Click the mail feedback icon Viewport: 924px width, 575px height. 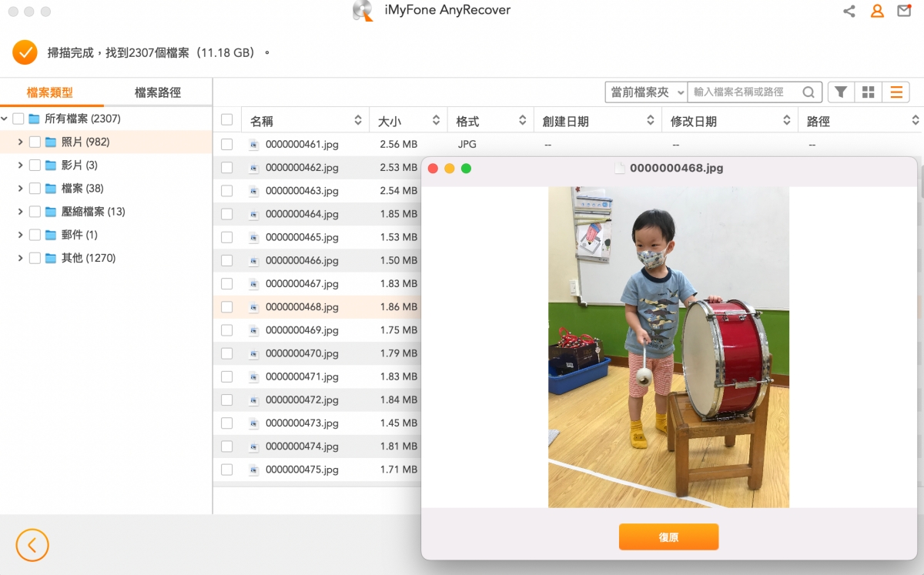coord(904,12)
